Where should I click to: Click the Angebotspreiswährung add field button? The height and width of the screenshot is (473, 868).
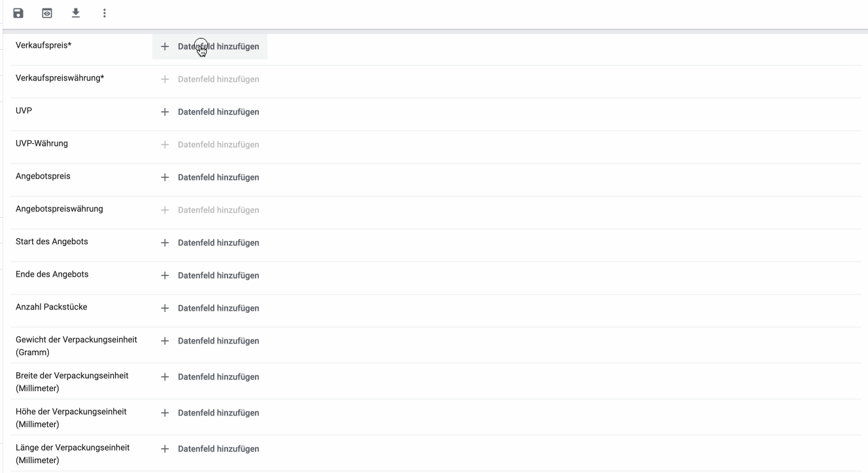click(x=210, y=210)
